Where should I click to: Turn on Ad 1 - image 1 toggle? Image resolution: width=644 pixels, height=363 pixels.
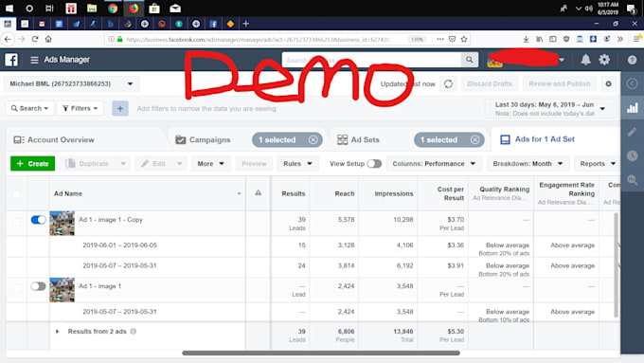point(38,286)
